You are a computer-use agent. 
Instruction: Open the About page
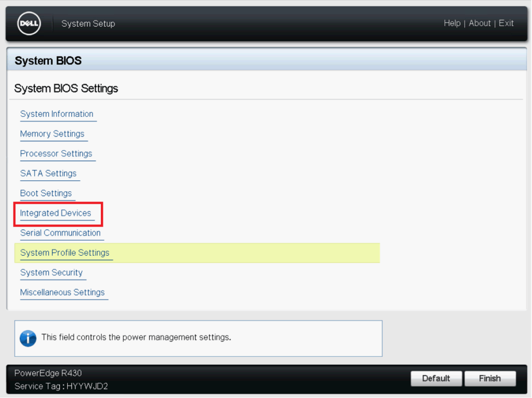coord(480,23)
